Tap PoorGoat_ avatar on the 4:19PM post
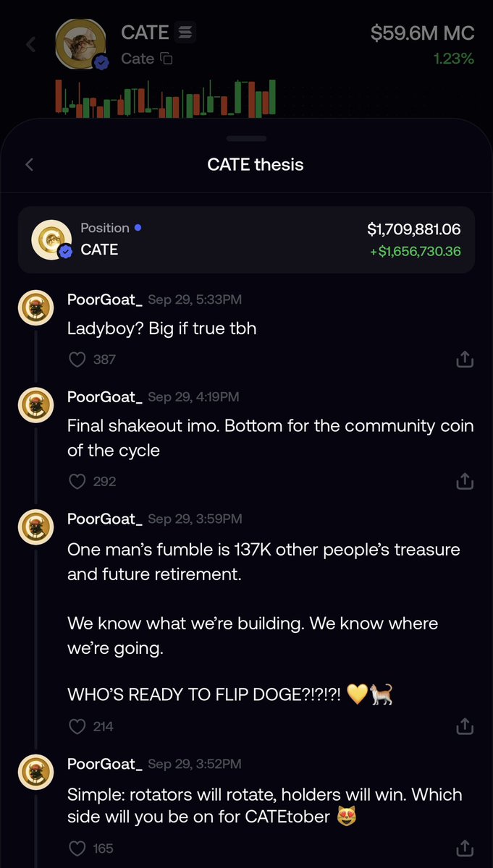493x868 pixels. [x=35, y=405]
